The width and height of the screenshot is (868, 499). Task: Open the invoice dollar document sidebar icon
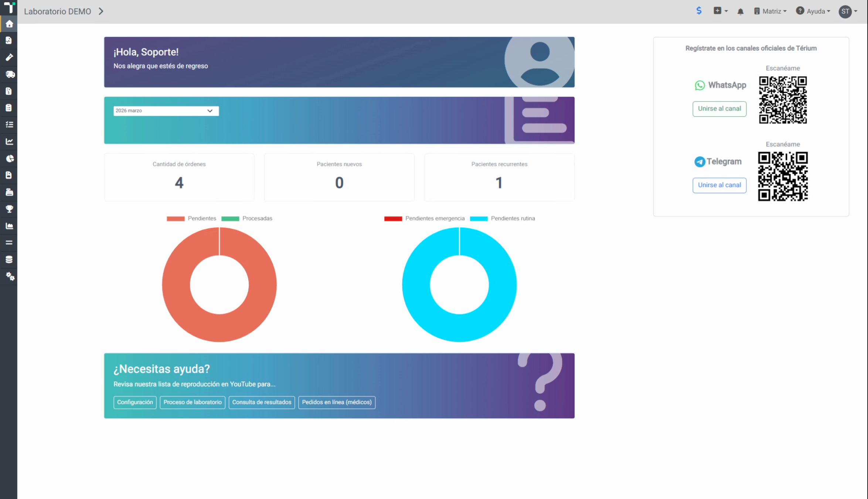coord(9,91)
